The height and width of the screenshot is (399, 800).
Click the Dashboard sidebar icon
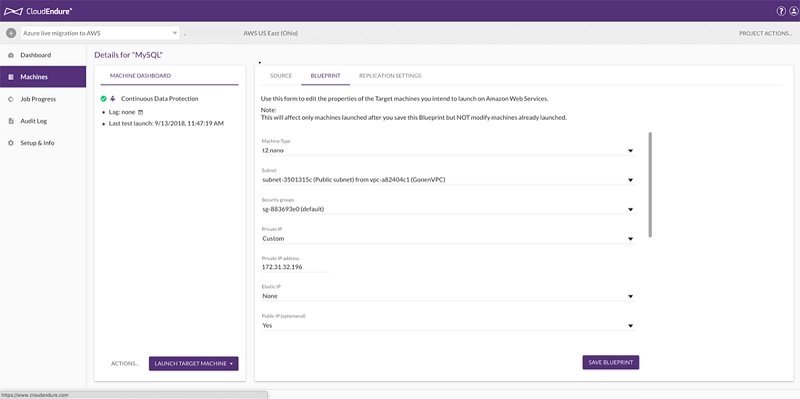click(11, 55)
